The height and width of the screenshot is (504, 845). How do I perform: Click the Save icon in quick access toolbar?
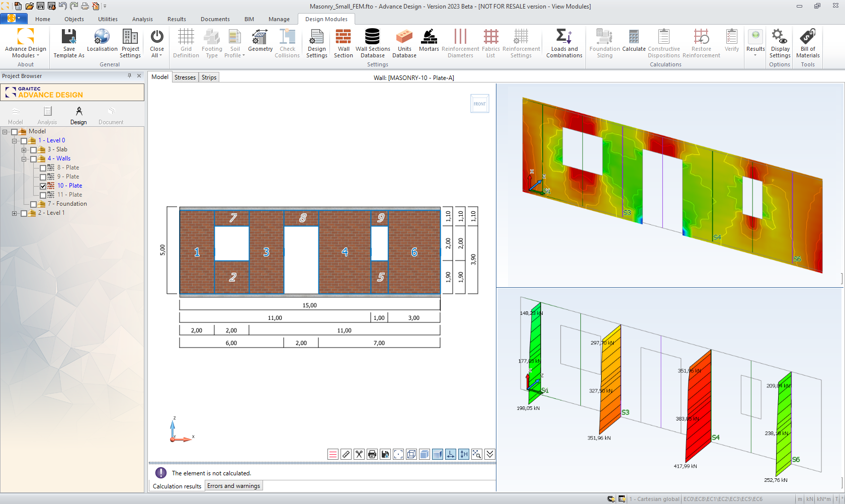pos(40,6)
